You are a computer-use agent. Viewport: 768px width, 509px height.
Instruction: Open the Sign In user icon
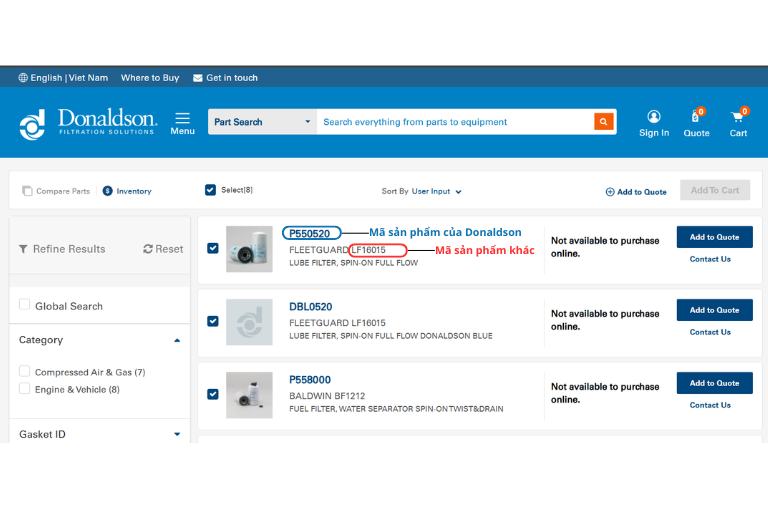pos(653,117)
